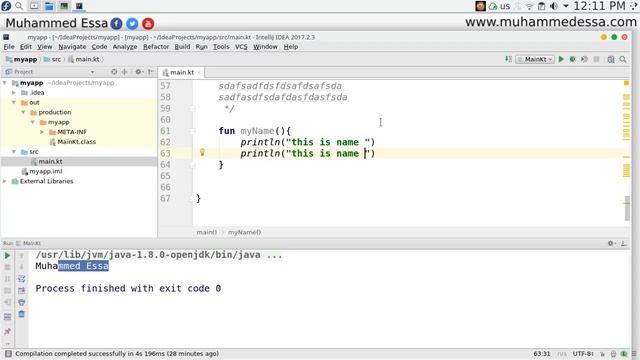Image resolution: width=640 pixels, height=360 pixels.
Task: Hide the Run tool window
Action: click(x=623, y=243)
